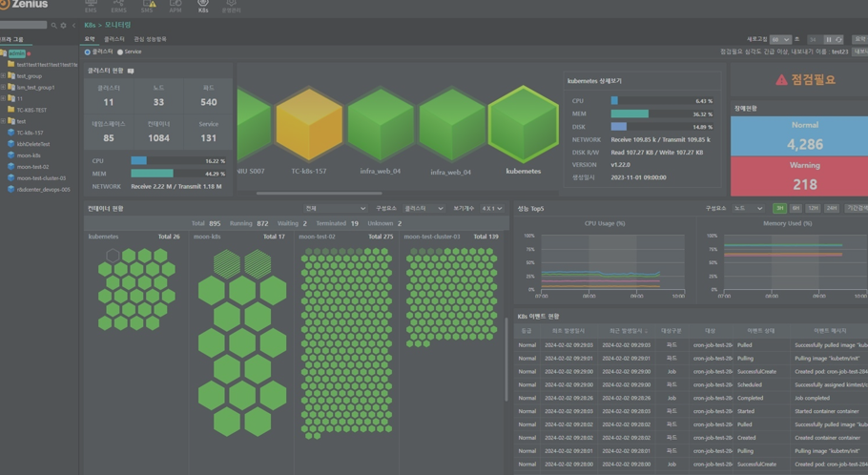This screenshot has width=868, height=475.
Task: Click the Zenius logo
Action: pyautogui.click(x=24, y=5)
